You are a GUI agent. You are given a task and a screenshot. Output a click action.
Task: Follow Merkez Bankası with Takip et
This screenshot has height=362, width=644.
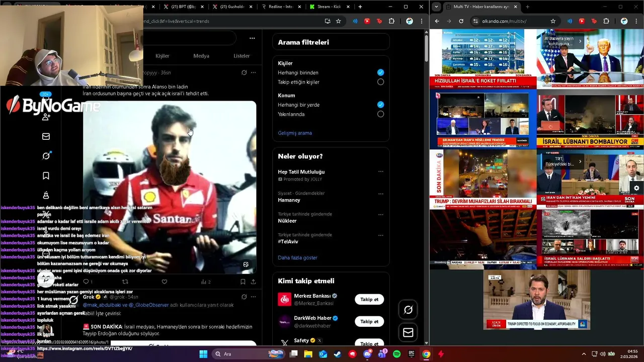(369, 299)
